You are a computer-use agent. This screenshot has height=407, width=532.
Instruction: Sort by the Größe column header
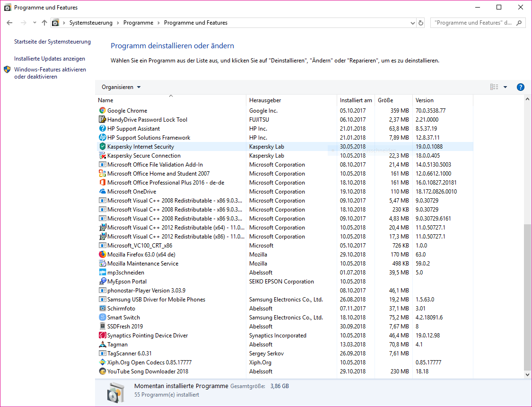click(393, 100)
